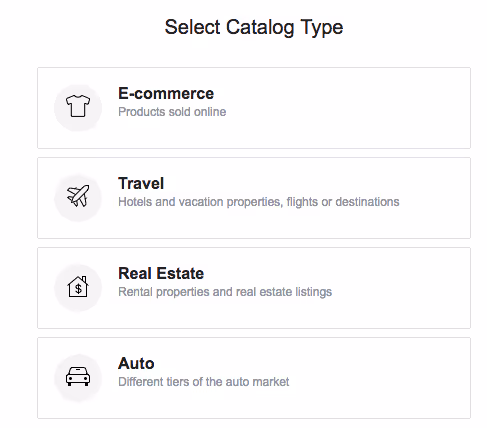
Task: Select the Real Estate catalog title
Action: 161,273
